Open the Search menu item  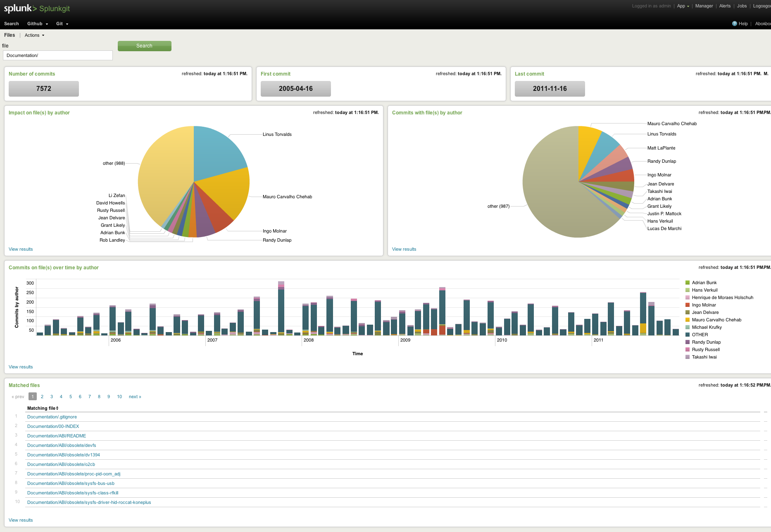click(12, 24)
